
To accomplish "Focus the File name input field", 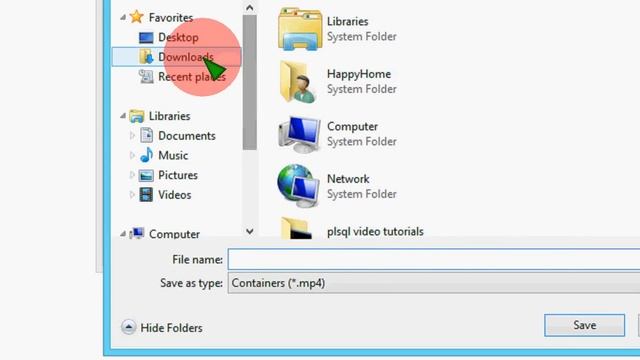I will (434, 259).
